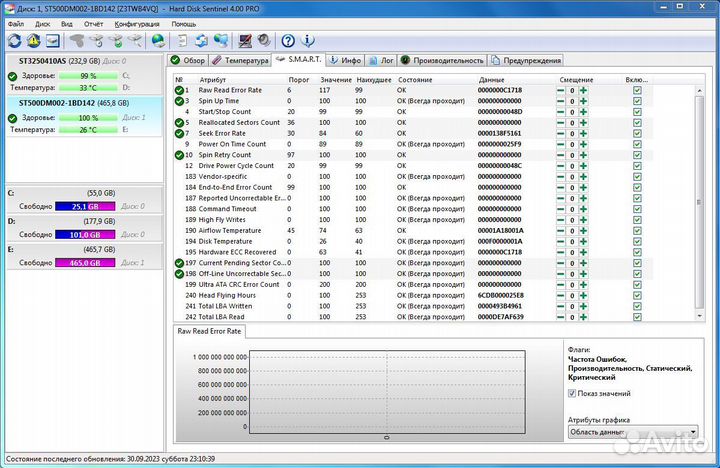Image resolution: width=720 pixels, height=468 pixels.
Task: Click the gray surface test toolbar icon
Action: (77, 41)
